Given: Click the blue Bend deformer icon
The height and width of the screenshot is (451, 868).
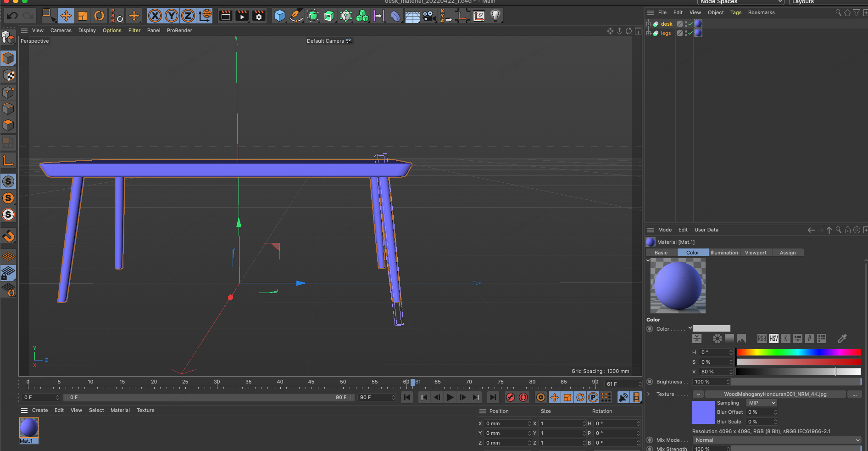Looking at the screenshot, I should point(395,16).
